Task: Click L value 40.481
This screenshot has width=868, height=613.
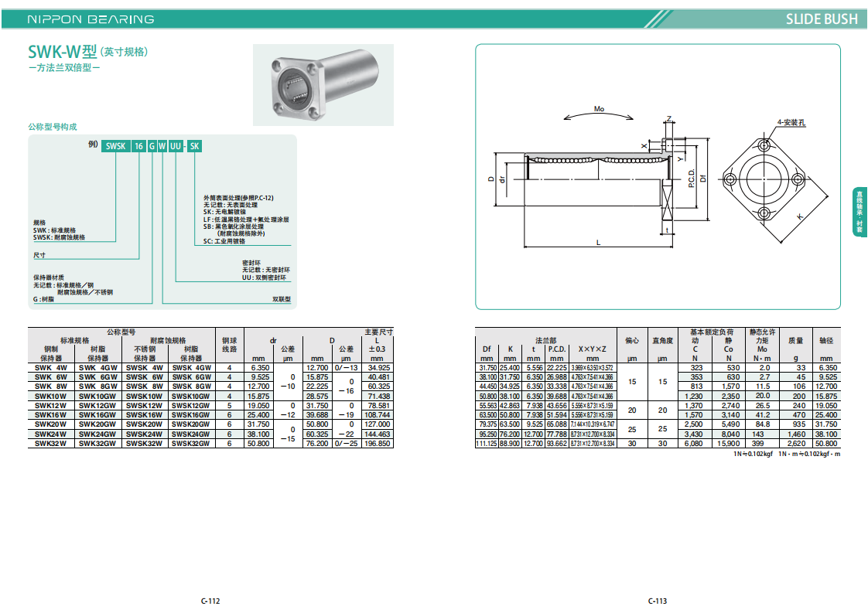Action: (x=378, y=377)
